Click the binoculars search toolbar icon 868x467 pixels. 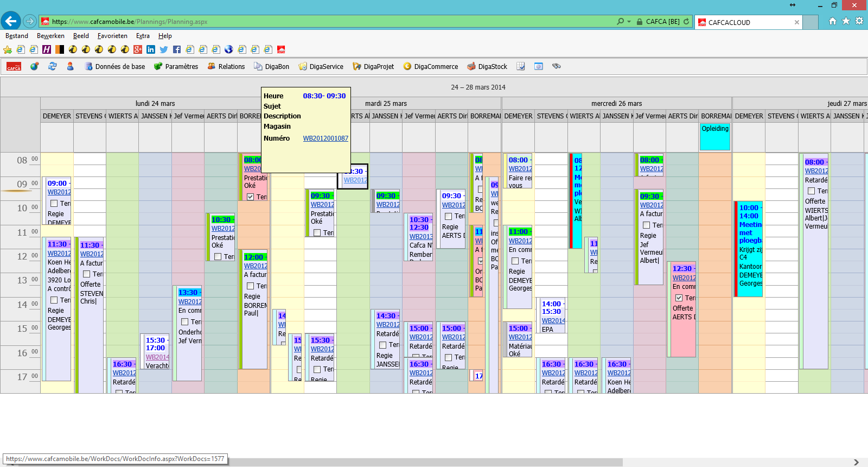click(557, 66)
